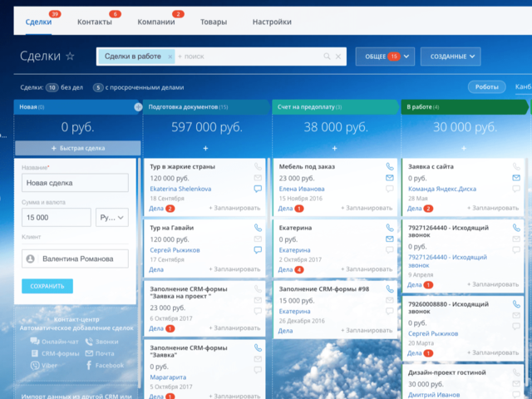Image resolution: width=532 pixels, height=399 pixels.
Task: Switch to the Контакты tab
Action: point(95,22)
